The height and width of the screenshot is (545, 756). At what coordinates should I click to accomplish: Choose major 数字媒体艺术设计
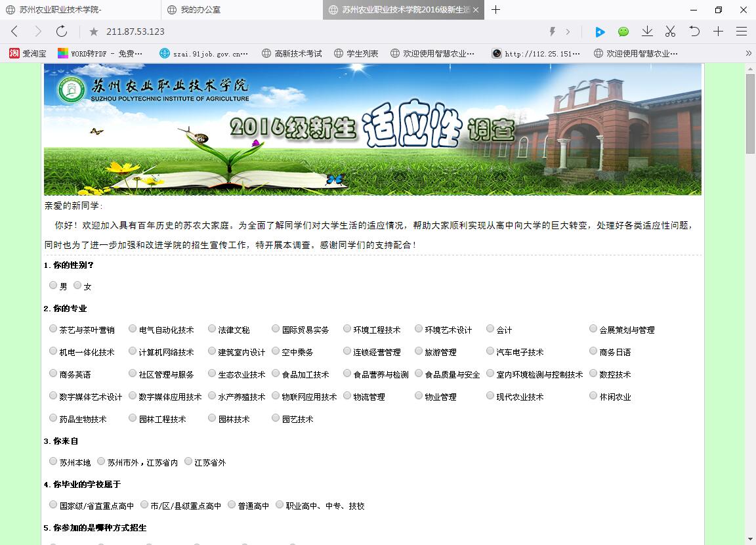(x=53, y=395)
